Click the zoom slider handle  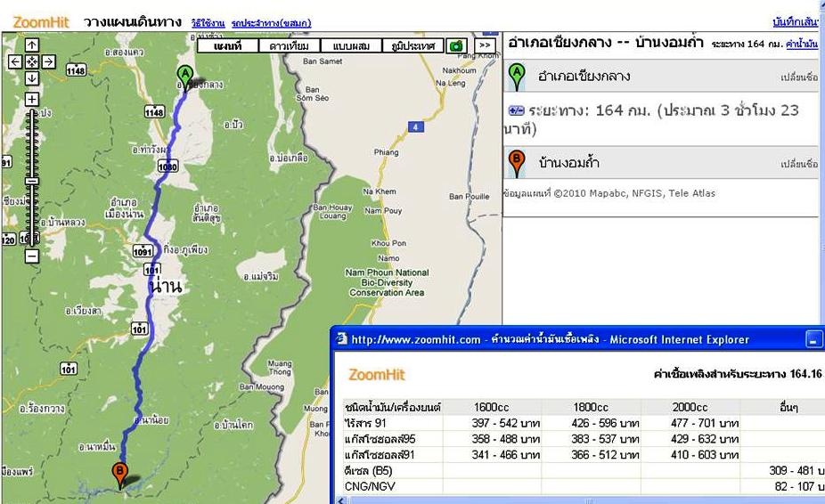[31, 181]
